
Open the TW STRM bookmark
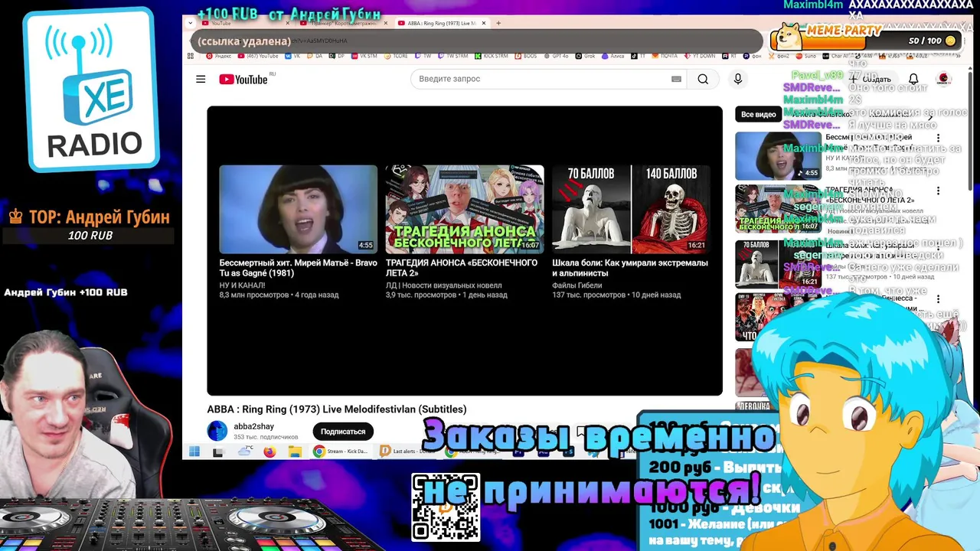(x=452, y=56)
